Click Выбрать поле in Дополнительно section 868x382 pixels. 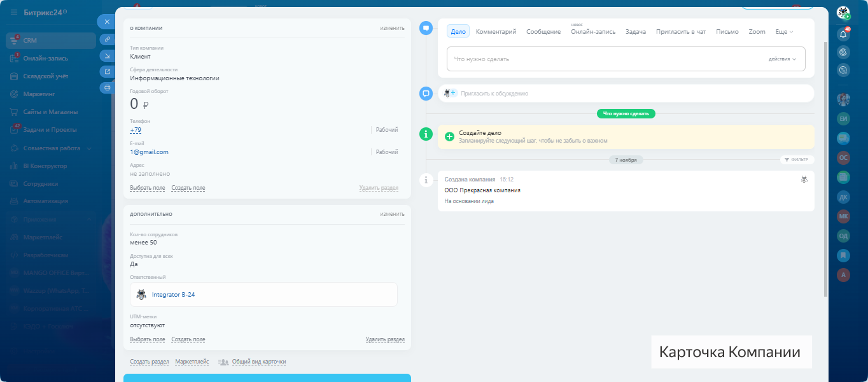(x=148, y=340)
